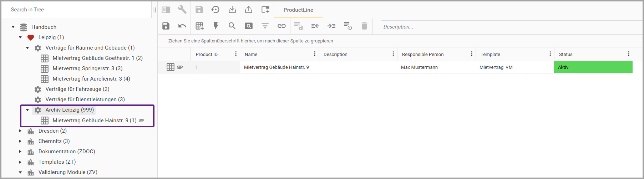This screenshot has height=179, width=644.
Task: Click the green Aktiv status cell
Action: point(593,67)
